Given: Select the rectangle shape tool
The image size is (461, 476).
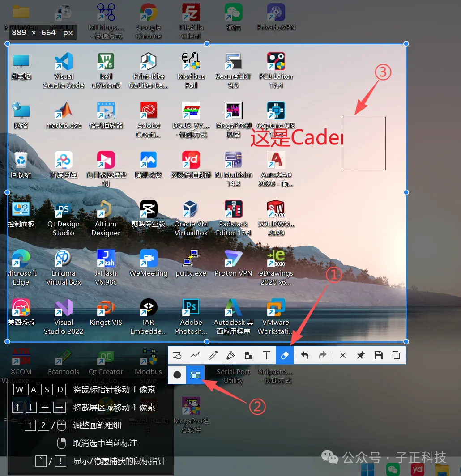Looking at the screenshot, I should 177,355.
